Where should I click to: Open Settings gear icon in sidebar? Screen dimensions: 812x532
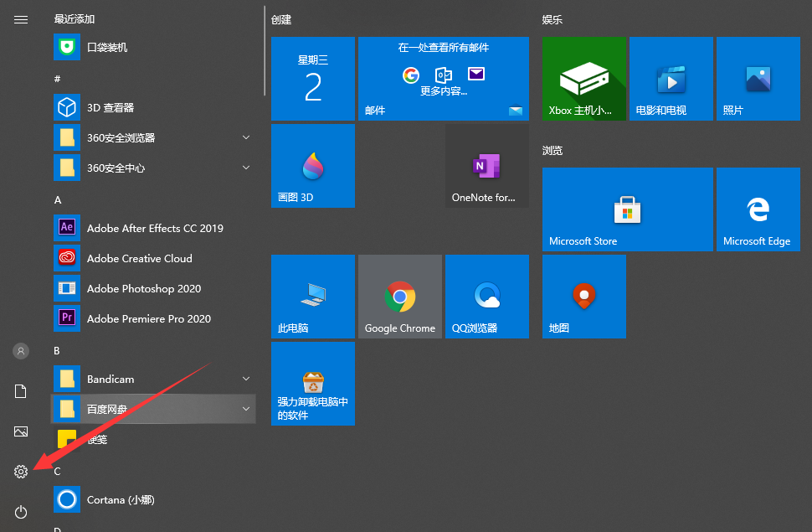21,472
